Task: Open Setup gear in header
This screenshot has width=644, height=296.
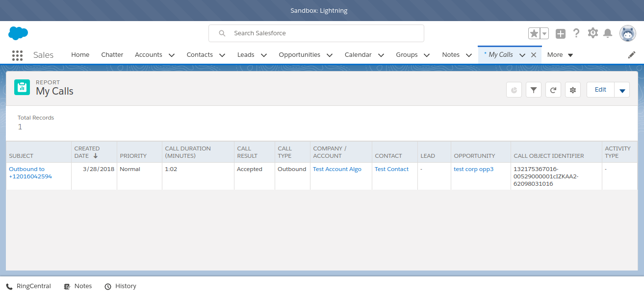Action: (592, 33)
